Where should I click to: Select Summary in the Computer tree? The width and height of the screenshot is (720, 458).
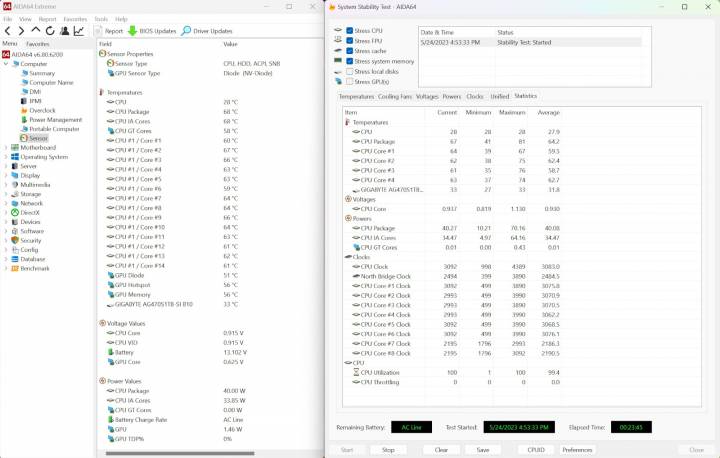tap(42, 73)
